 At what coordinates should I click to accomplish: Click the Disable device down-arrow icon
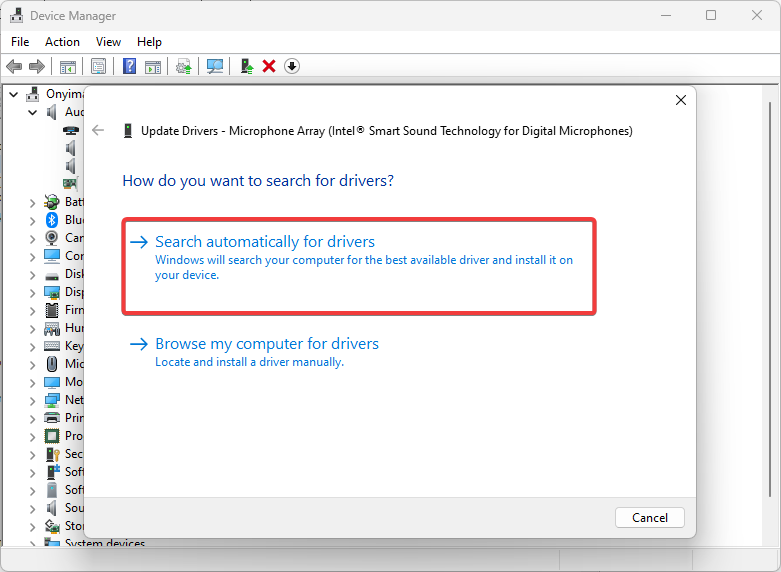click(x=292, y=66)
